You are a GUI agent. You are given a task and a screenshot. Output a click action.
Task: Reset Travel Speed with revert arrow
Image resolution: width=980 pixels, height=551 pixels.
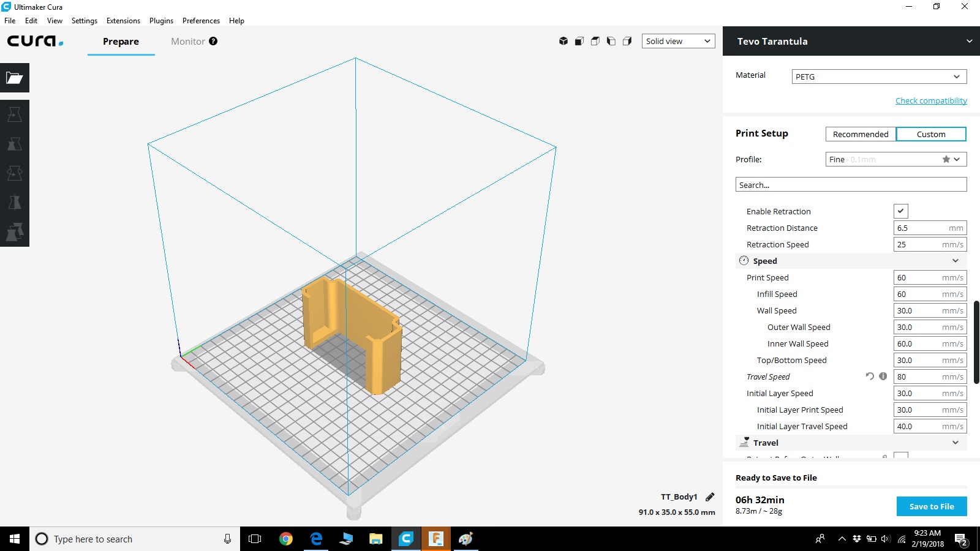pyautogui.click(x=870, y=377)
